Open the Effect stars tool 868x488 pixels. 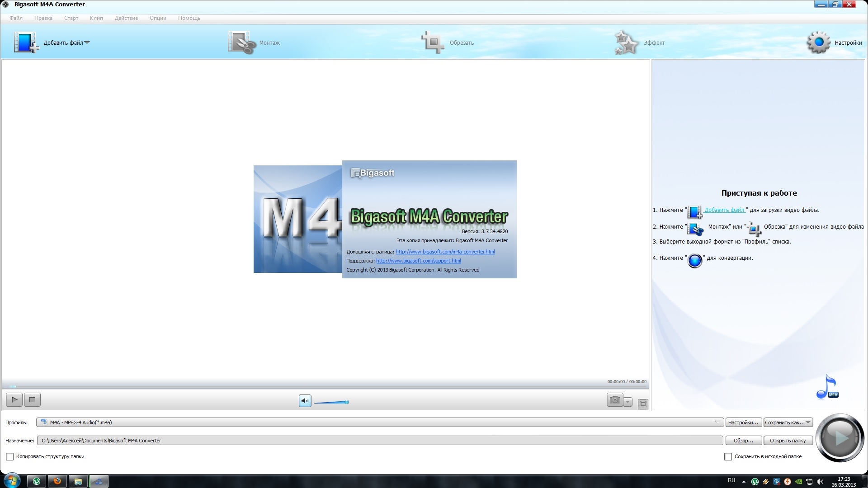627,42
